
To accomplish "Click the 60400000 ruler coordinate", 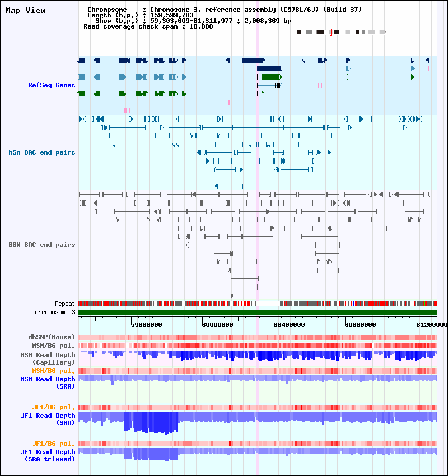I will click(289, 325).
